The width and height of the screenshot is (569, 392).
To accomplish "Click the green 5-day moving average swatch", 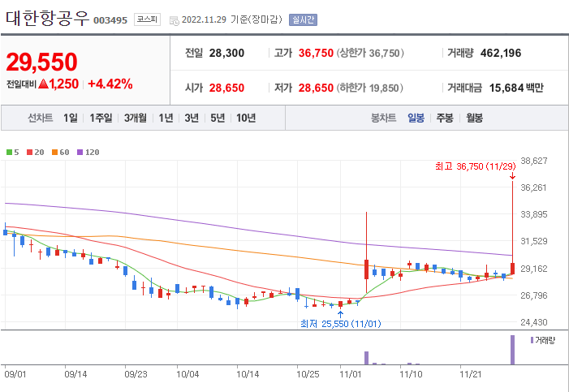I will coord(10,152).
